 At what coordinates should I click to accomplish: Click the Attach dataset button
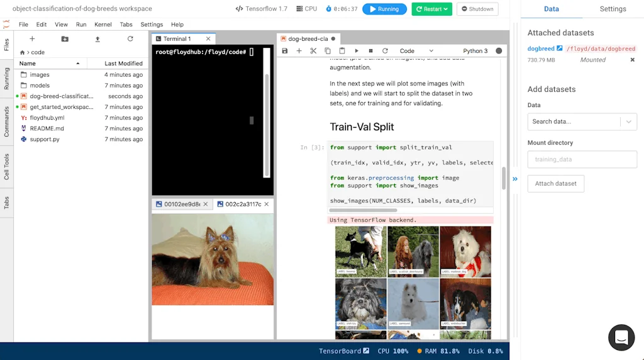[556, 184]
